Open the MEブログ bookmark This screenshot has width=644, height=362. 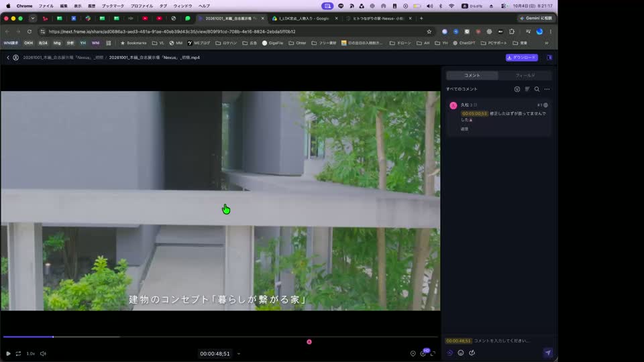click(x=199, y=43)
